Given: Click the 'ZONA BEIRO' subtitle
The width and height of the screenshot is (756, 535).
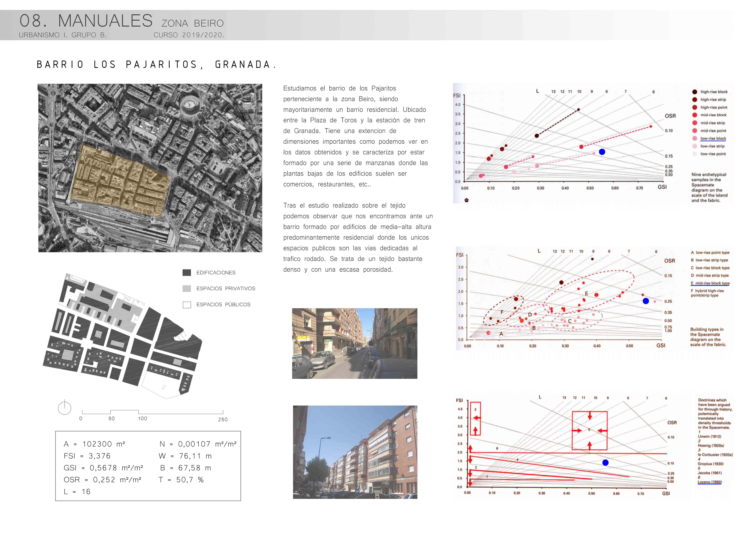Looking at the screenshot, I should (193, 23).
